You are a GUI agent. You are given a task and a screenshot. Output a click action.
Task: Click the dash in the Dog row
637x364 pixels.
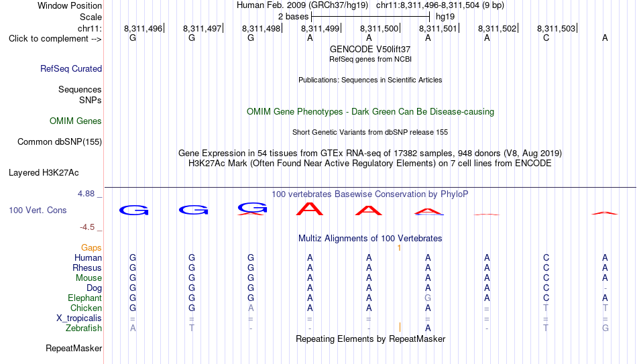[x=605, y=288]
